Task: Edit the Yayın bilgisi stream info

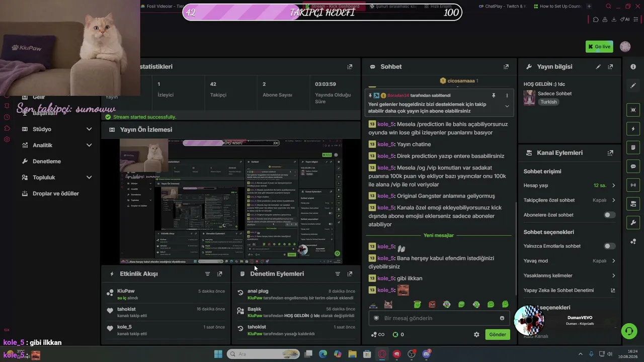Action: [598, 67]
